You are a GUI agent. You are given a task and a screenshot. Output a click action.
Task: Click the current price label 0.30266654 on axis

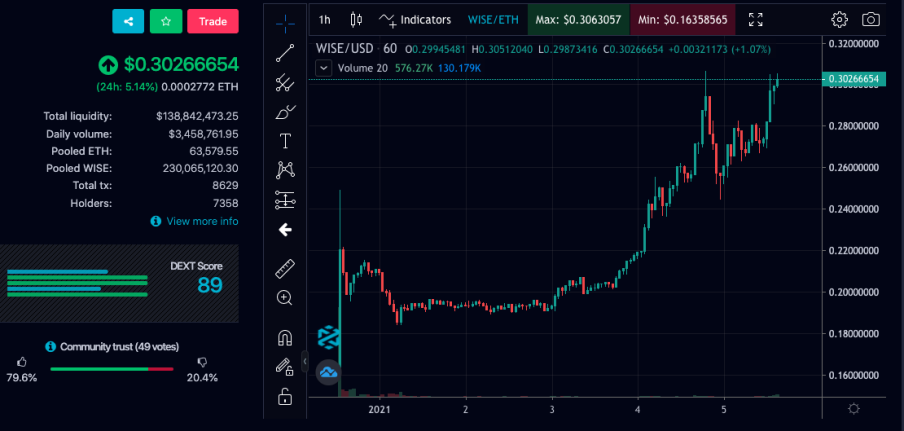(854, 79)
